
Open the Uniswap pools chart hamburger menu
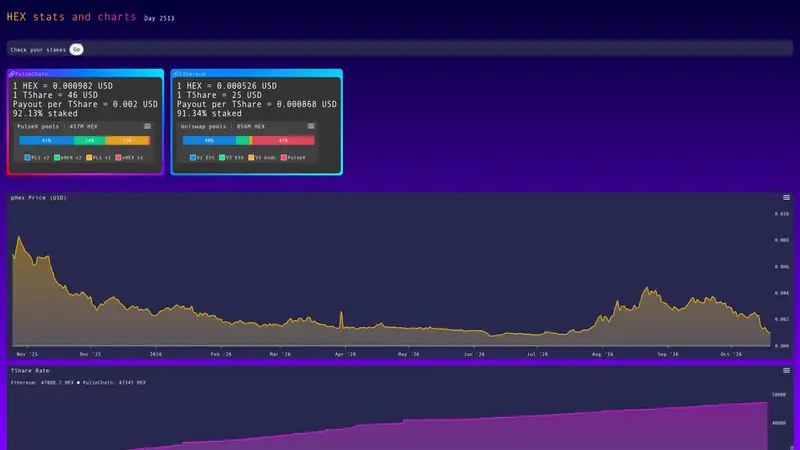coord(311,126)
